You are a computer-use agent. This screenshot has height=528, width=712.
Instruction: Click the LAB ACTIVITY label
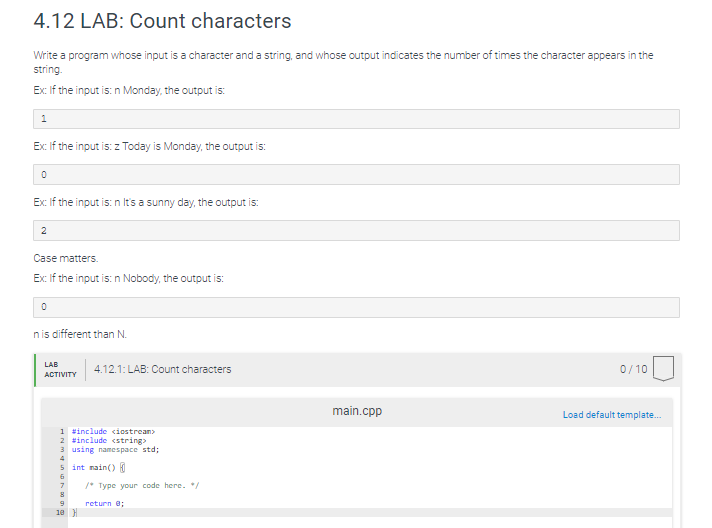tap(60, 370)
